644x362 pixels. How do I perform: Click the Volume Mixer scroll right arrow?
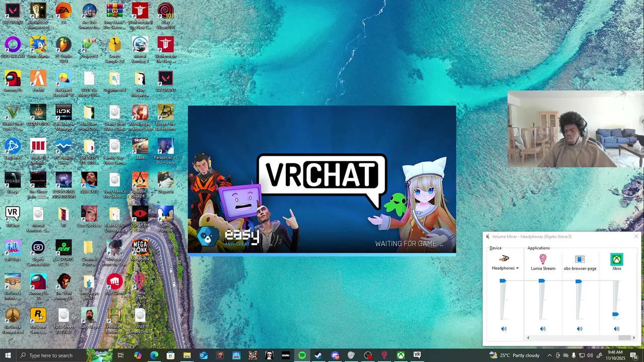pyautogui.click(x=633, y=338)
